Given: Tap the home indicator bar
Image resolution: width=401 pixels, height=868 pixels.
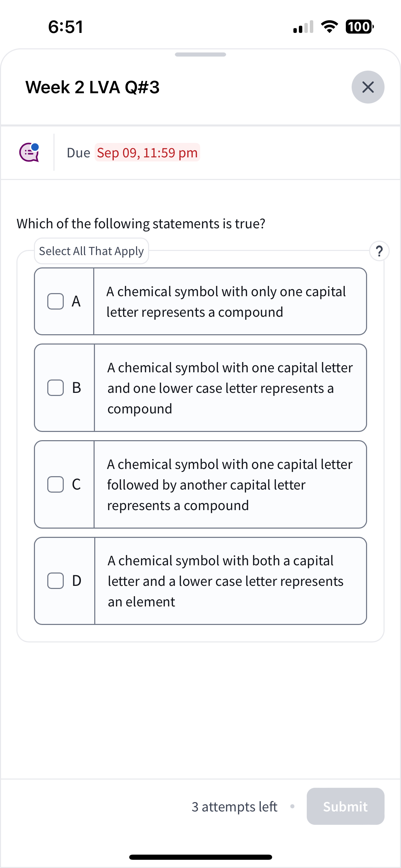Looking at the screenshot, I should point(200,857).
